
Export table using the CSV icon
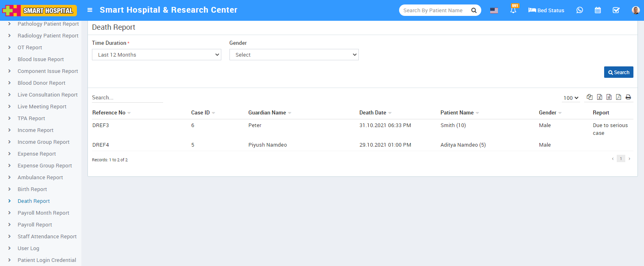609,97
